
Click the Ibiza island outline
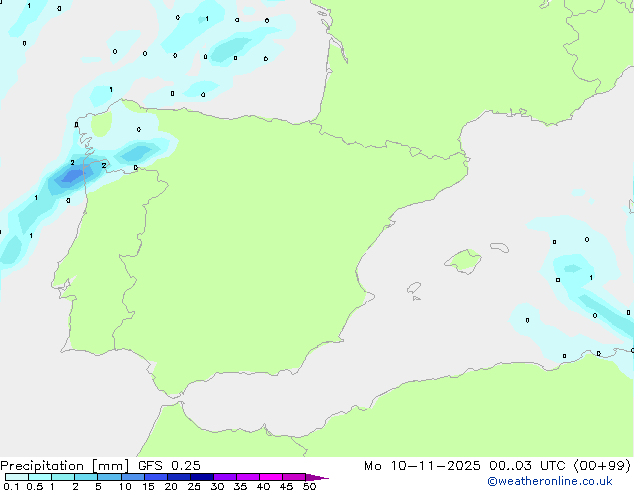pyautogui.click(x=414, y=288)
